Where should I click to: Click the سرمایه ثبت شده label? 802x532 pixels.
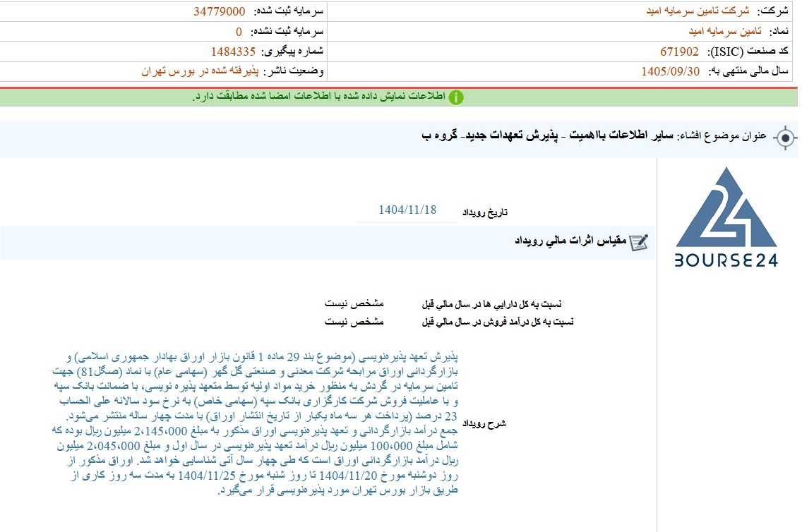289,11
